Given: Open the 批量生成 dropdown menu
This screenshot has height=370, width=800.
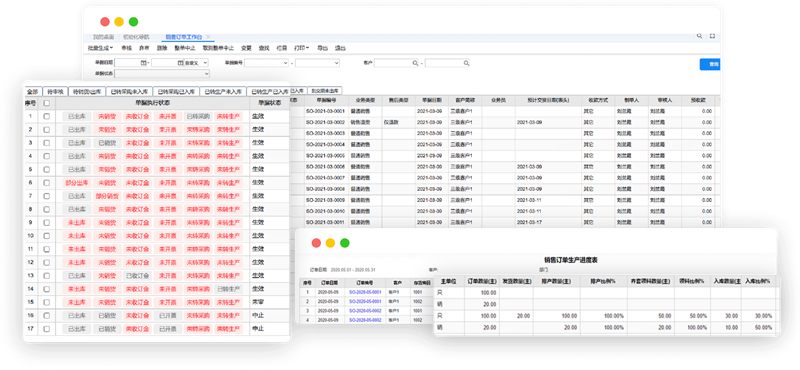Looking at the screenshot, I should pos(100,48).
